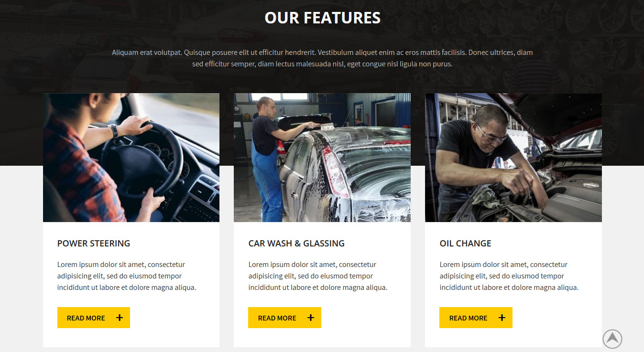Open Read More under Oil Change

(476, 318)
